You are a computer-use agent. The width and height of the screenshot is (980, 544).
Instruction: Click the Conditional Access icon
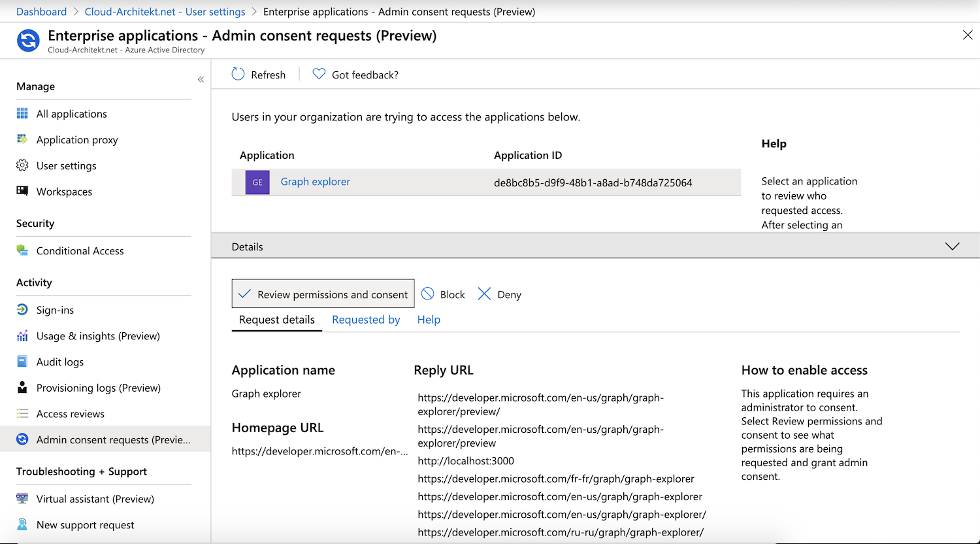tap(22, 250)
